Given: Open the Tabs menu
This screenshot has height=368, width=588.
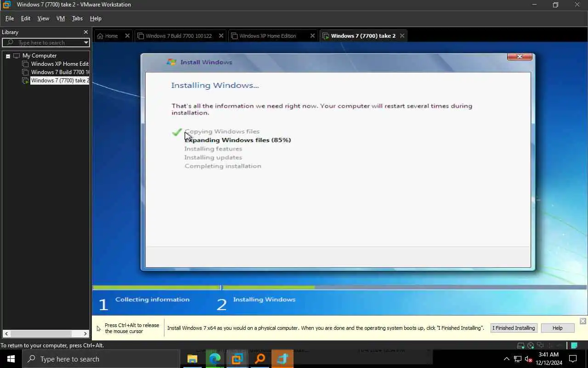Looking at the screenshot, I should (x=77, y=18).
